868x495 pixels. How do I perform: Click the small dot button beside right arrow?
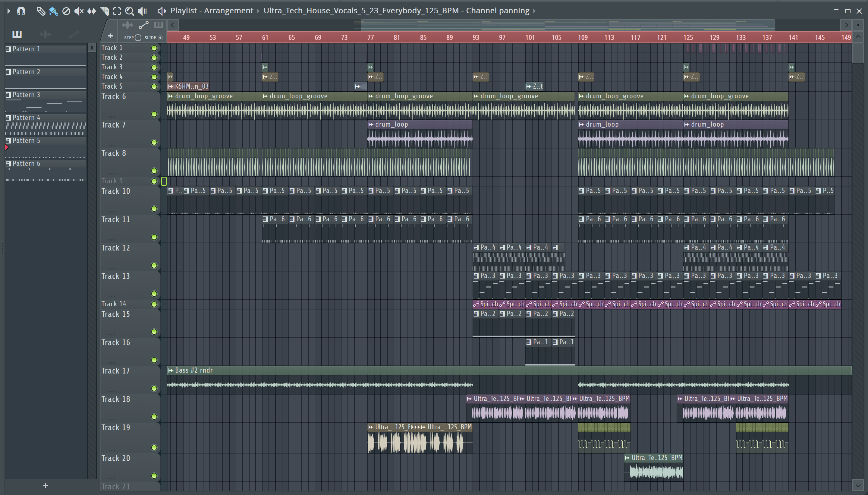point(858,25)
